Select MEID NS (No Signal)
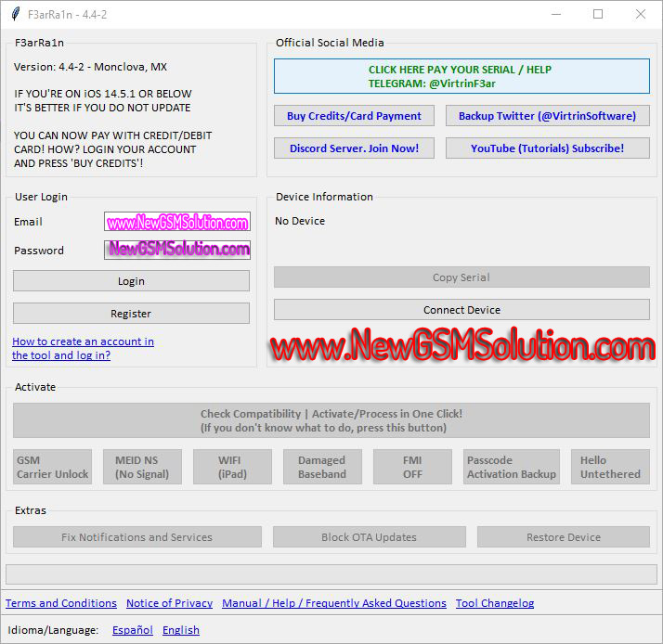Image resolution: width=663 pixels, height=644 pixels. click(142, 467)
